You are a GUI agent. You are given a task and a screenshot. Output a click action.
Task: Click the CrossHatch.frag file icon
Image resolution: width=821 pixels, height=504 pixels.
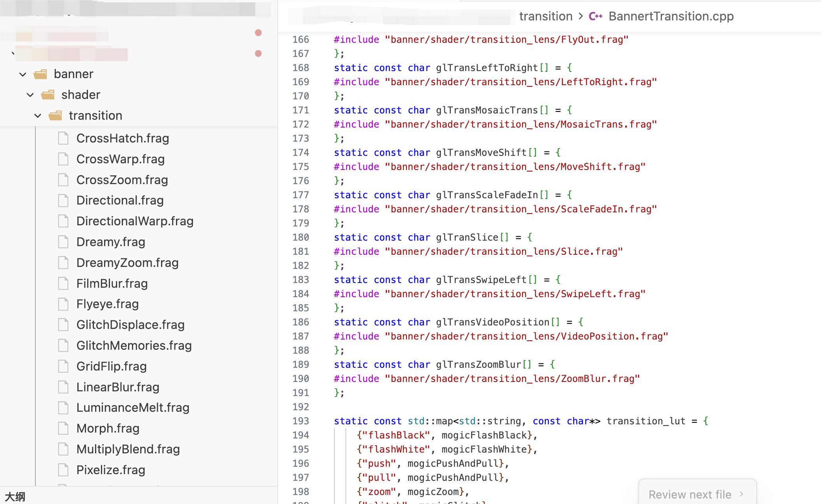point(63,138)
